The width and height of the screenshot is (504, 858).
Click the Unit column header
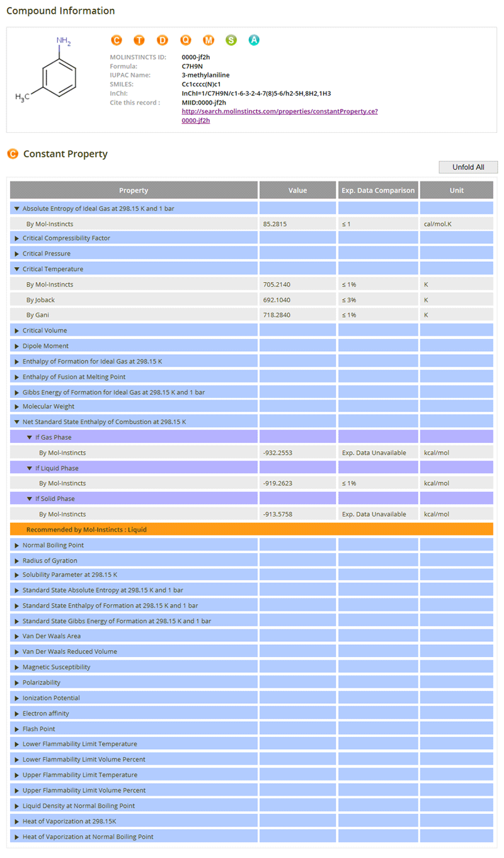coord(457,190)
